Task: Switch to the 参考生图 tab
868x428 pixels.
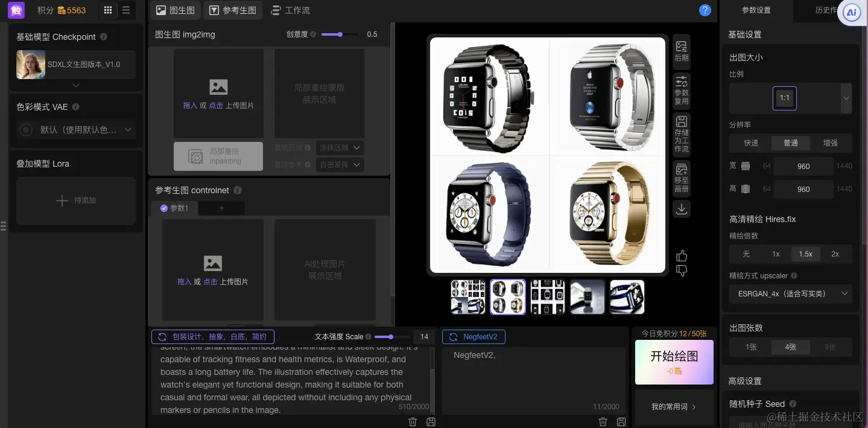Action: (x=232, y=10)
